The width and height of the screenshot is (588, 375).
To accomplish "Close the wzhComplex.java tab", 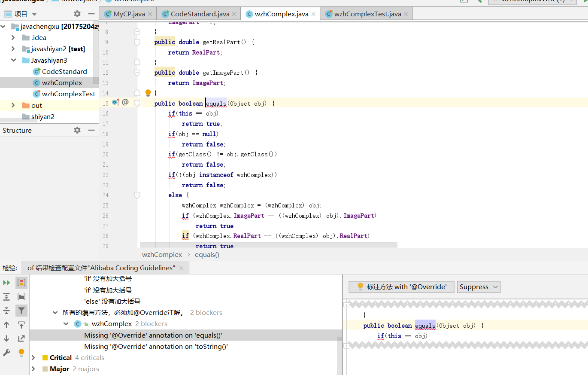I will coord(313,14).
